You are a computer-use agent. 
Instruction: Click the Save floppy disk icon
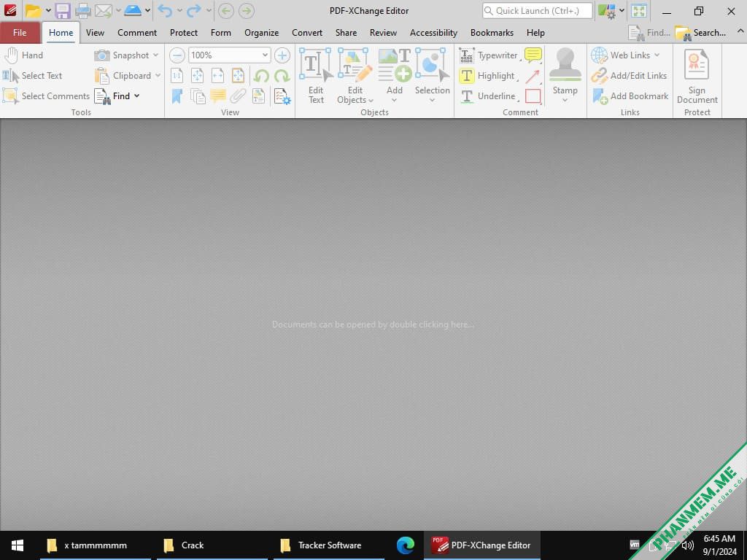tap(63, 10)
